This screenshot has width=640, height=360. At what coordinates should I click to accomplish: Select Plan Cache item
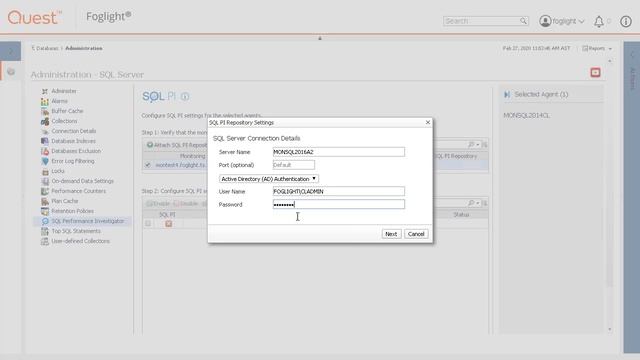[64, 201]
